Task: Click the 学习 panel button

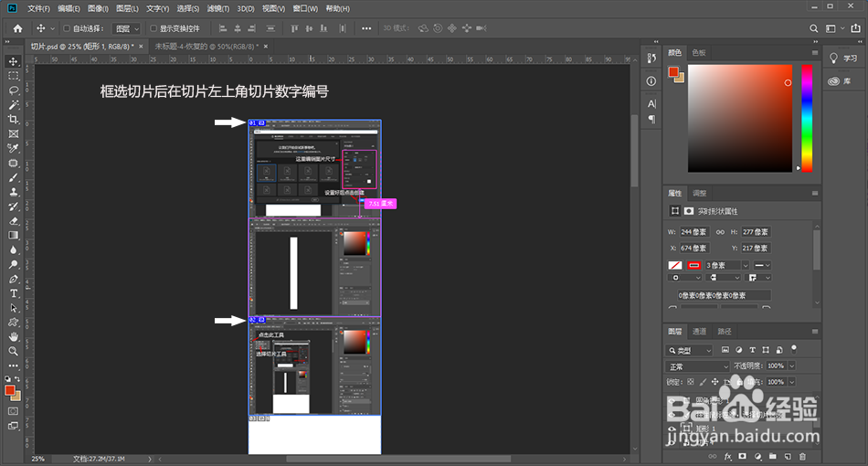Action: [843, 58]
